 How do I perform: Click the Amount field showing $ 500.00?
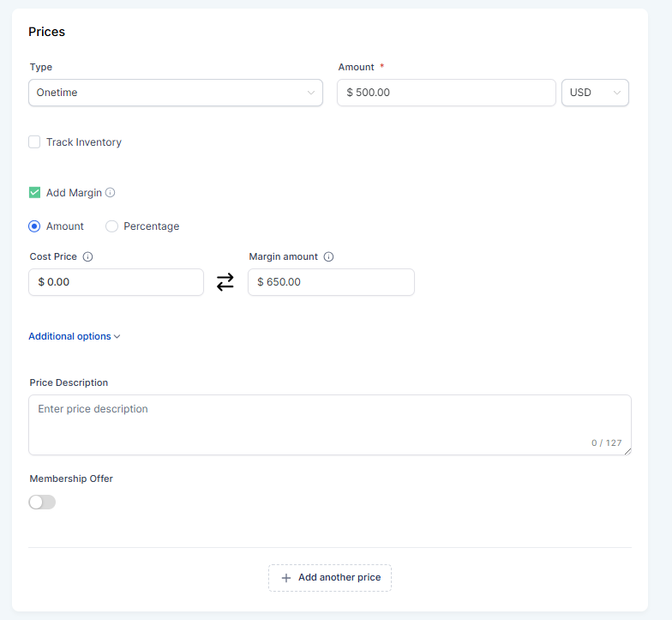[x=446, y=93]
